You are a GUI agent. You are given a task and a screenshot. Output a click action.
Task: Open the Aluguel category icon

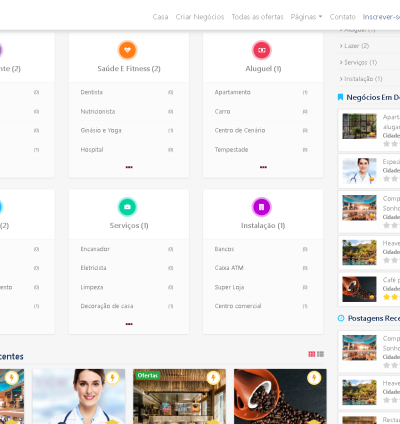tap(262, 50)
